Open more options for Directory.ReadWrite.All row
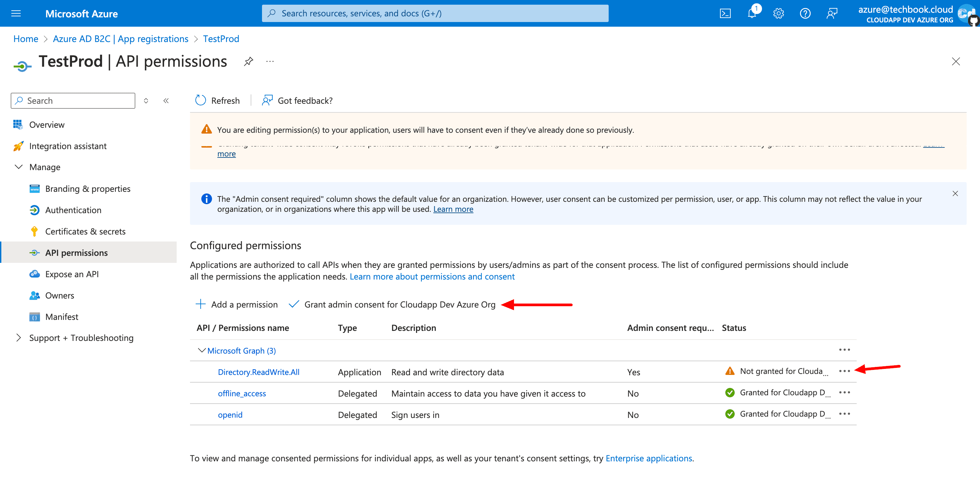The image size is (980, 477). tap(844, 371)
